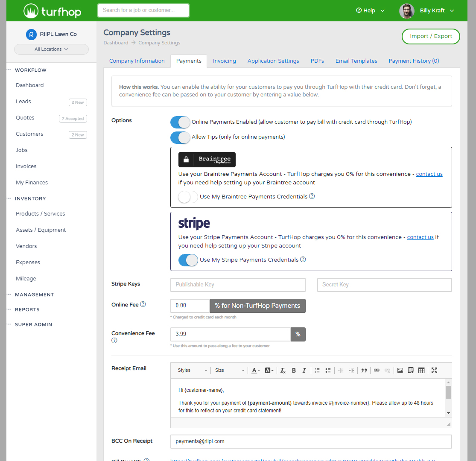Click the Online Fee help icon

pyautogui.click(x=143, y=304)
